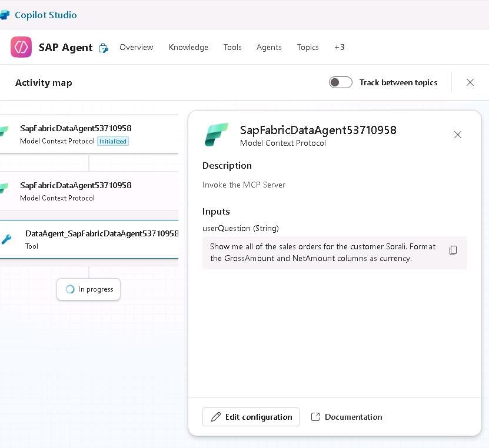Toggle Track between topics switch

click(x=341, y=82)
